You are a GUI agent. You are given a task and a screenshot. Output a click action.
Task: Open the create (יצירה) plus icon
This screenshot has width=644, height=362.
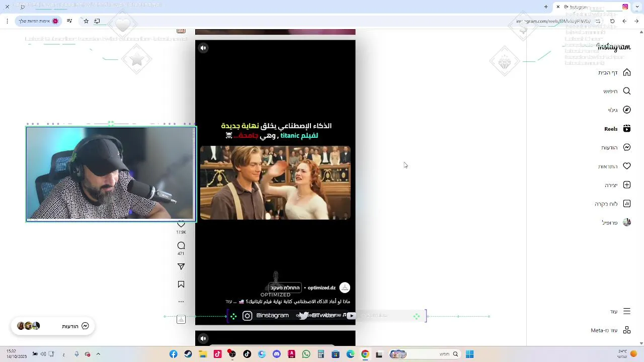pyautogui.click(x=627, y=185)
